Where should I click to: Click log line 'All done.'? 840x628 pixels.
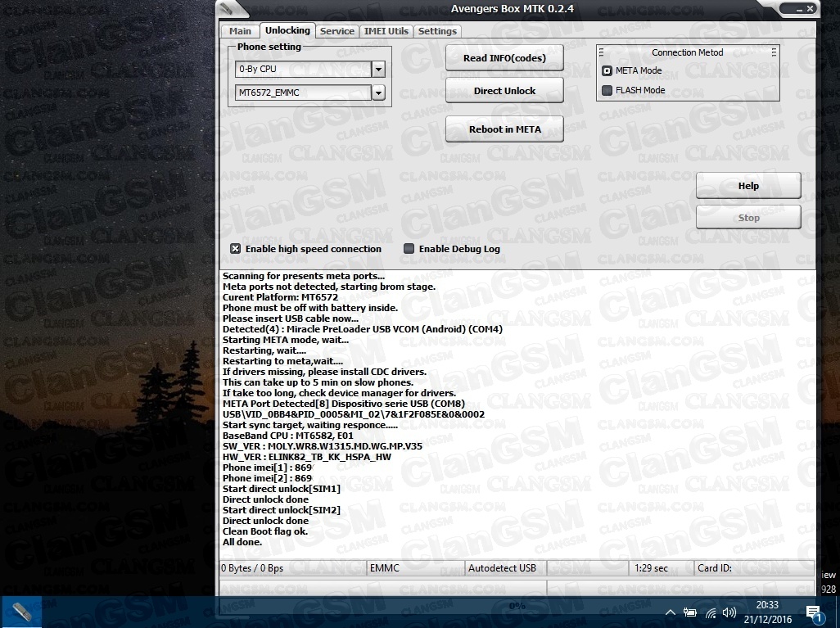coord(242,542)
